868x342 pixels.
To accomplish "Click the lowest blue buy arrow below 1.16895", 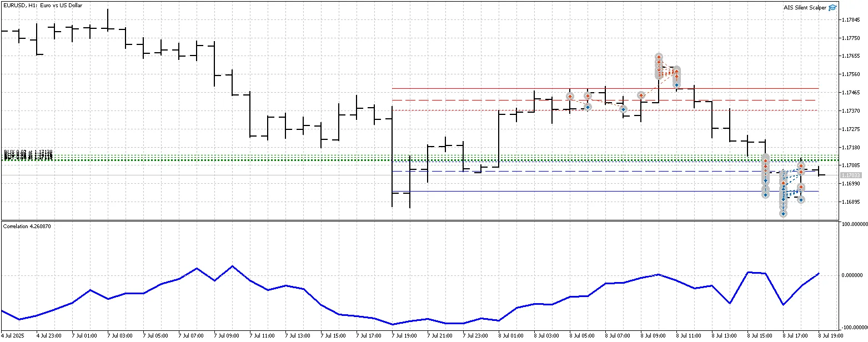I will (x=783, y=213).
